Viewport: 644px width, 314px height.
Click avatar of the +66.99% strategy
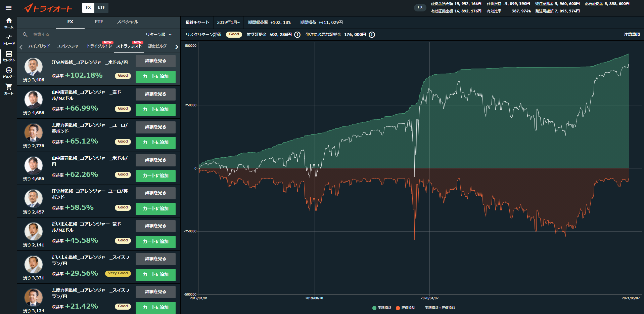click(34, 100)
